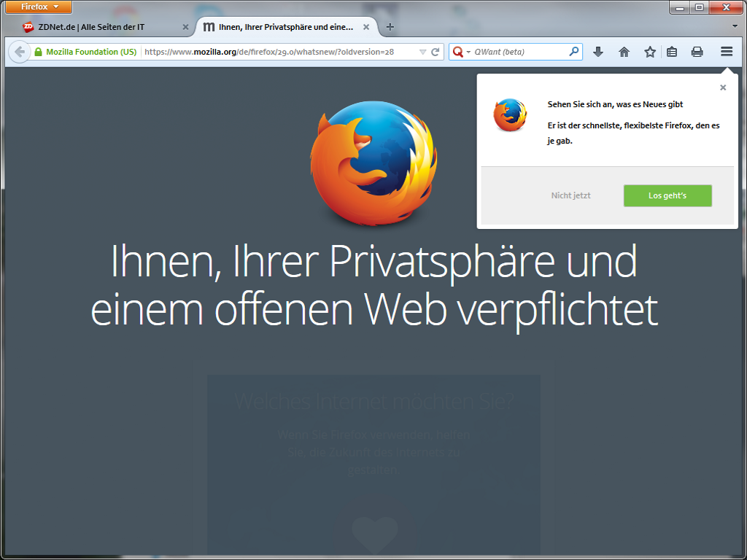Reload the current page

pos(435,52)
